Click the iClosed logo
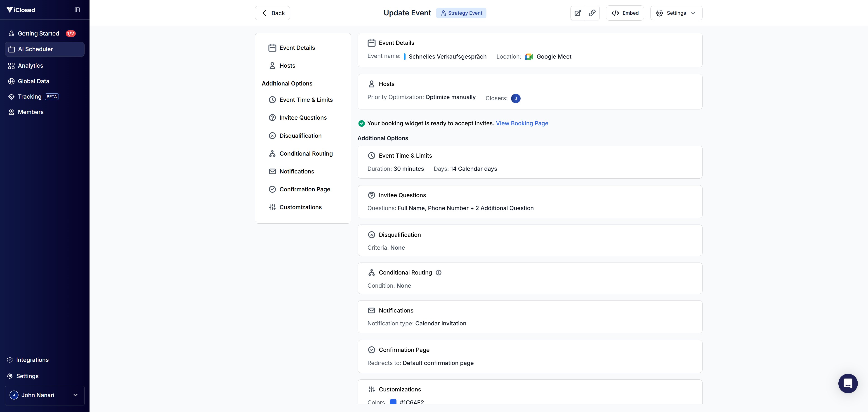868x412 pixels. coord(21,10)
